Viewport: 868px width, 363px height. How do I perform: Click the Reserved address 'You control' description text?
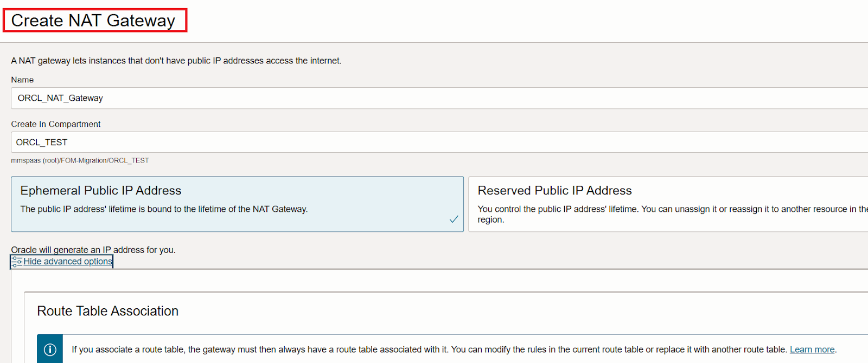point(667,209)
